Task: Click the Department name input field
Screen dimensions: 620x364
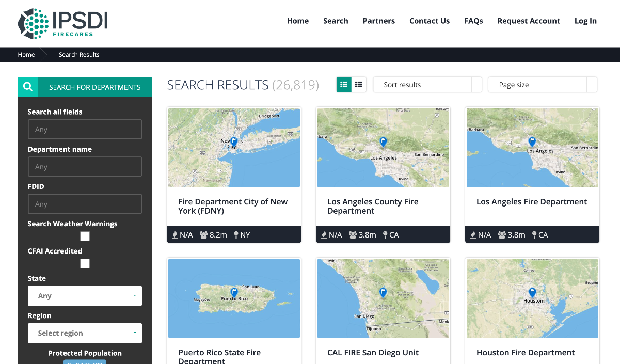Action: pyautogui.click(x=85, y=166)
